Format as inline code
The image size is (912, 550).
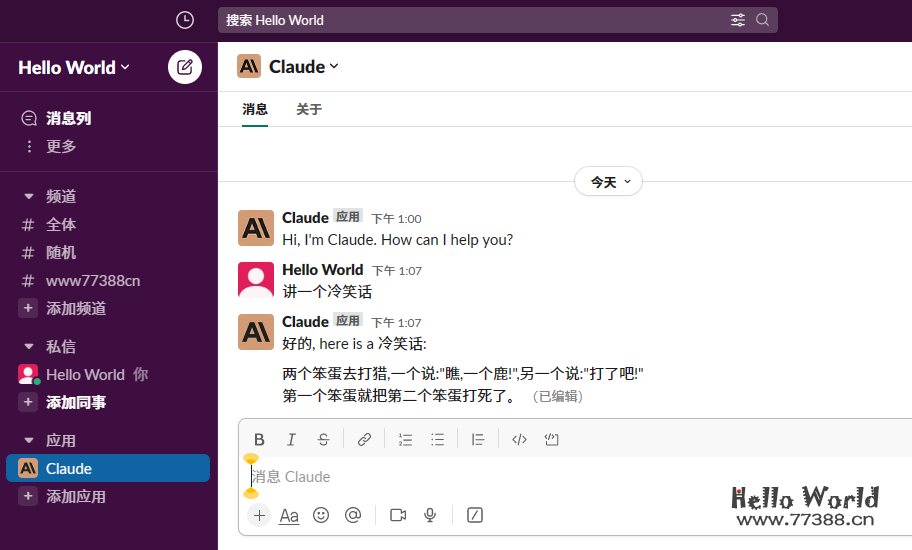[519, 440]
